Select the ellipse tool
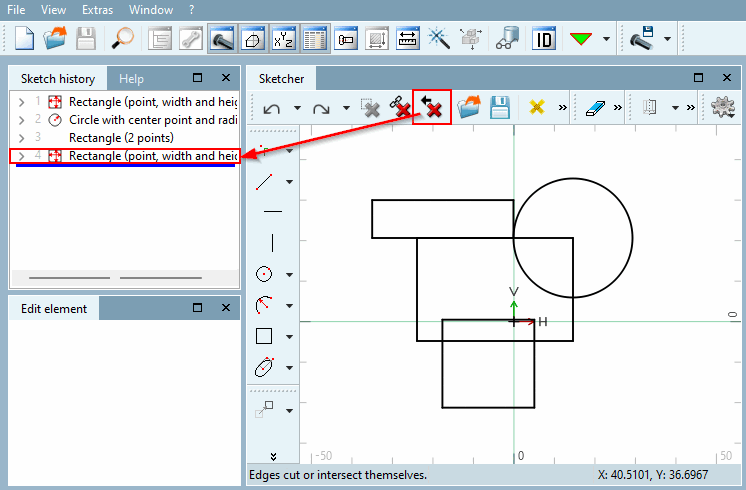Viewport: 746px width, 490px height. click(x=264, y=367)
